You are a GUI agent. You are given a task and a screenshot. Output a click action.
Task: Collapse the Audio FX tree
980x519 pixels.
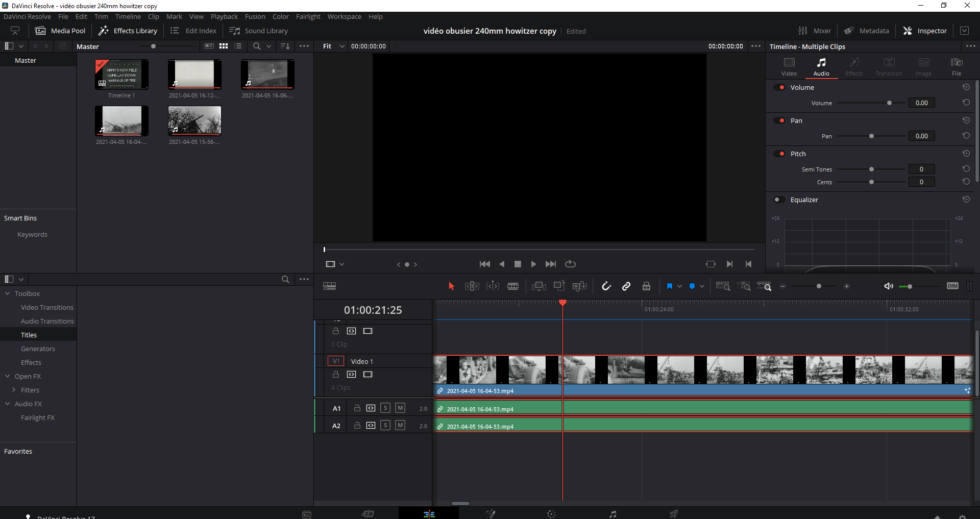coord(8,404)
